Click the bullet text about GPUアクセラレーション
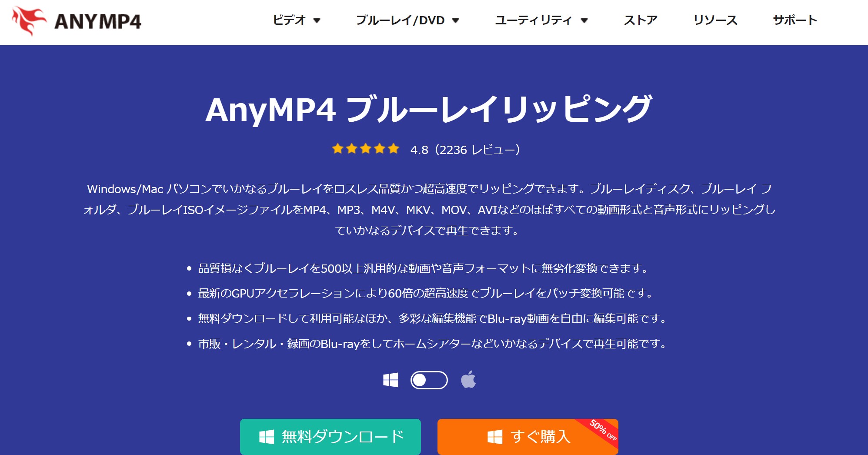 pyautogui.click(x=426, y=293)
